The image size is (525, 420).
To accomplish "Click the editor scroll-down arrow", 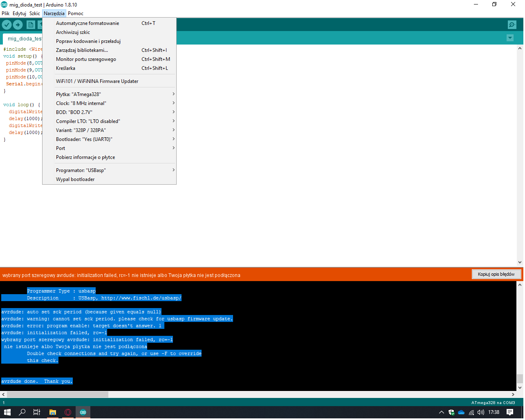I will click(520, 262).
